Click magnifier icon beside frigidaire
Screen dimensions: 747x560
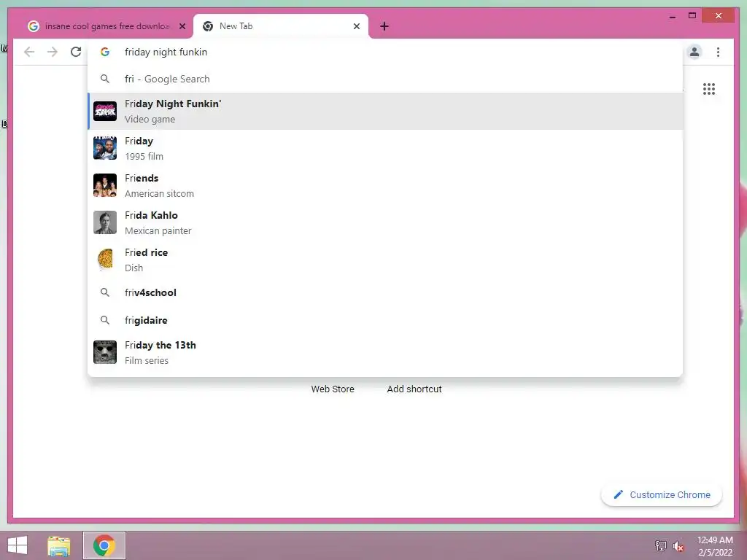[x=105, y=320]
